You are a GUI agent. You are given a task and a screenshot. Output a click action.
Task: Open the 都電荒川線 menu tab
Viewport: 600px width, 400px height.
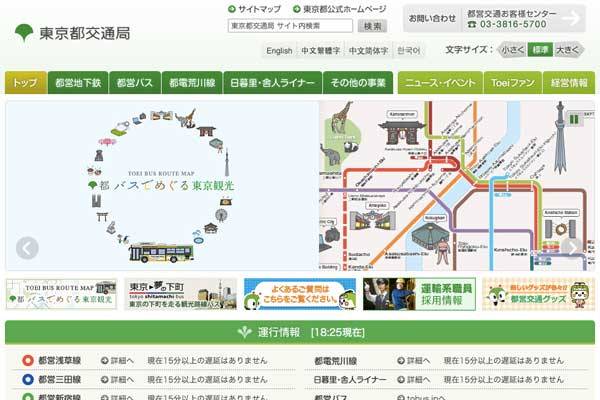192,83
